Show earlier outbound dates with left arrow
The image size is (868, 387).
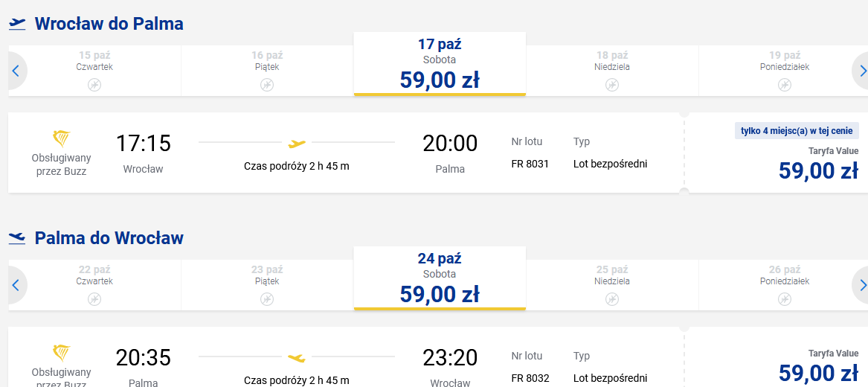(16, 71)
